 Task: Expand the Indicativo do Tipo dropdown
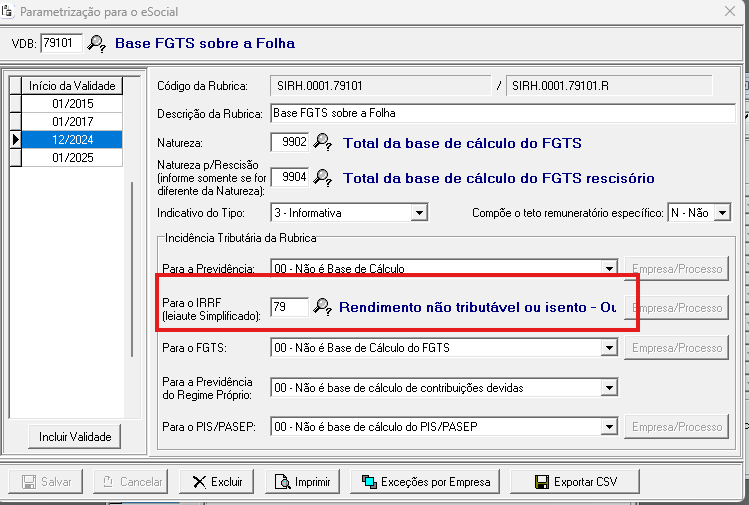tap(419, 213)
